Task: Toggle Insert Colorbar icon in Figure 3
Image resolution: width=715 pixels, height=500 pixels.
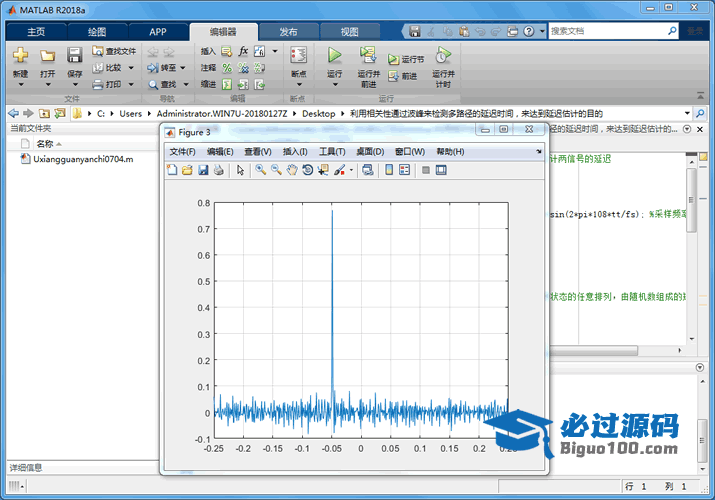Action: [x=389, y=170]
